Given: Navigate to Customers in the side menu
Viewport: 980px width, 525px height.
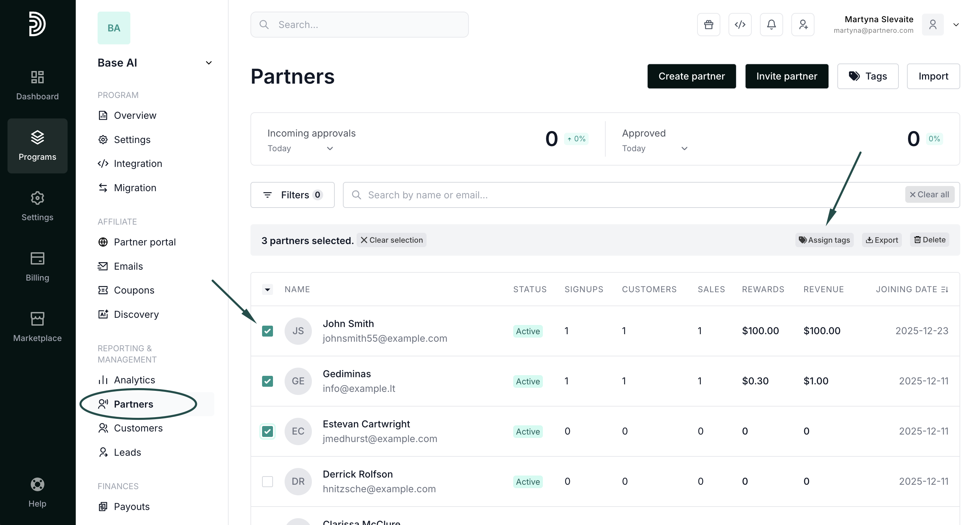Looking at the screenshot, I should (138, 428).
